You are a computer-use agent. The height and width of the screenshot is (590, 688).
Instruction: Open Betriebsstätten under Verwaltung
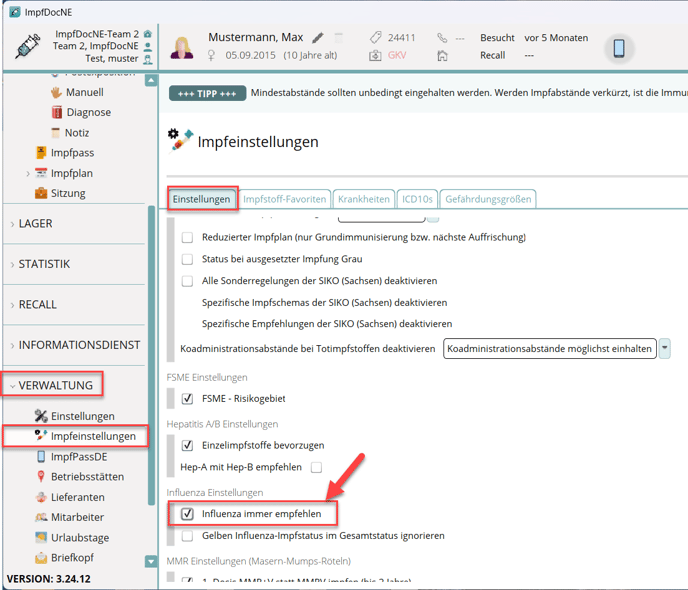87,477
